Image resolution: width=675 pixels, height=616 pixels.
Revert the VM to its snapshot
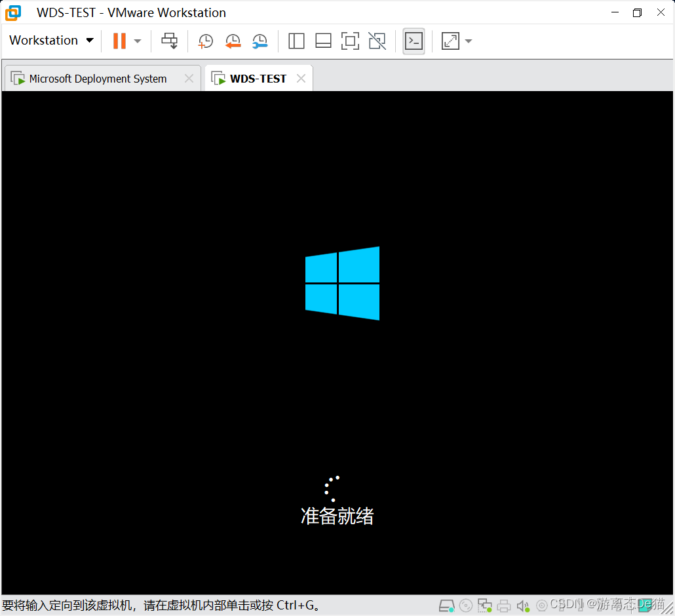(233, 41)
